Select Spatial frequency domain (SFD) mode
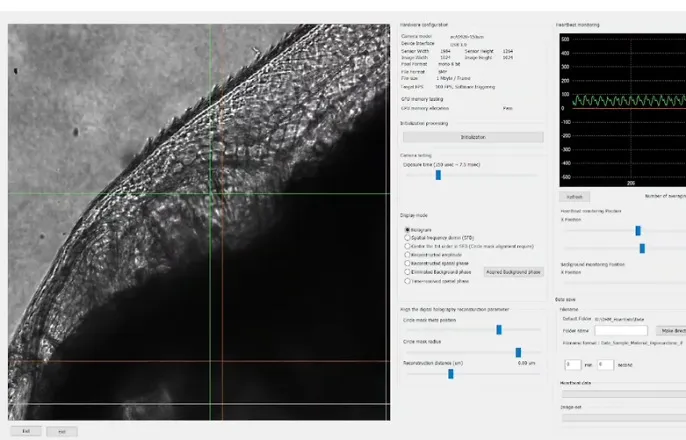Viewport: 686px width, 440px height. click(407, 238)
